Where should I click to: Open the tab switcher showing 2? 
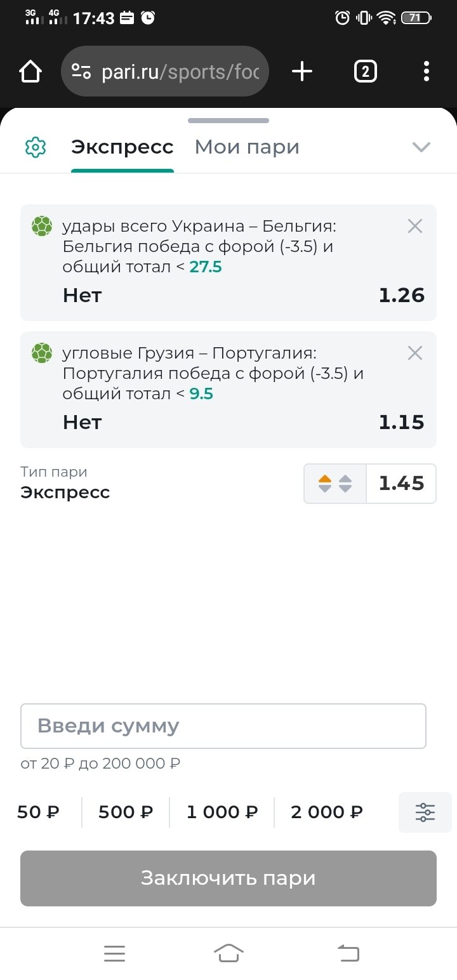coord(365,72)
